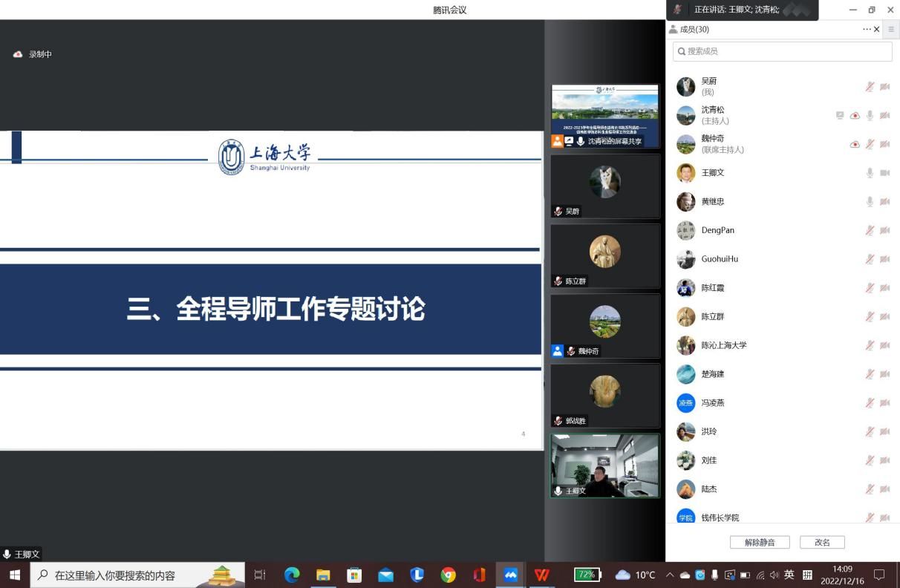The image size is (900, 588).
Task: Open the more options menu in the members panel
Action: point(867,29)
